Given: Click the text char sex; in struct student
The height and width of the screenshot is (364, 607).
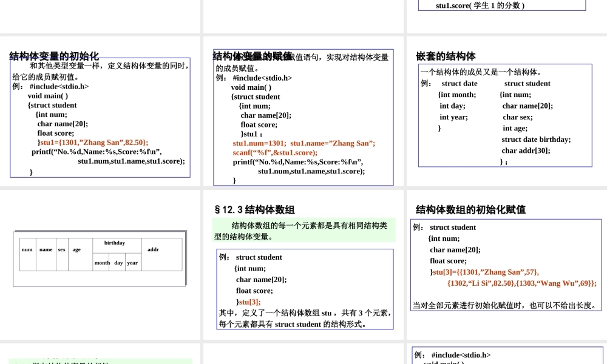Looking at the screenshot, I should pos(518,117).
